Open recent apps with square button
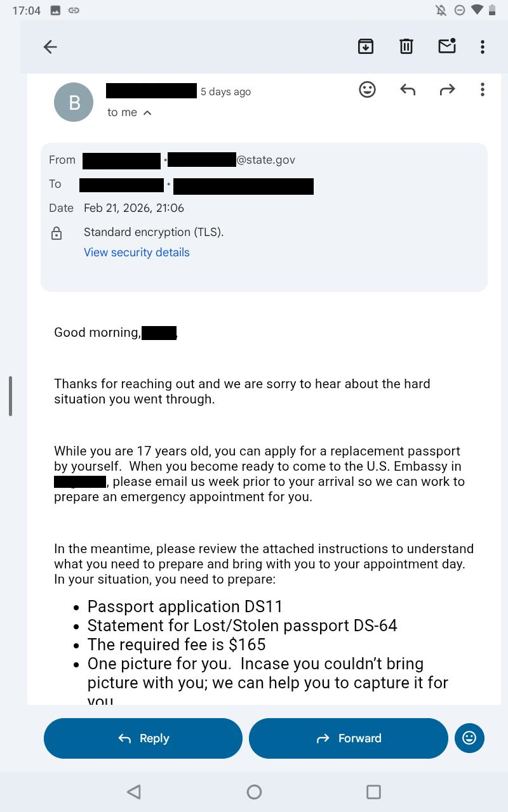The image size is (508, 812). [x=373, y=792]
